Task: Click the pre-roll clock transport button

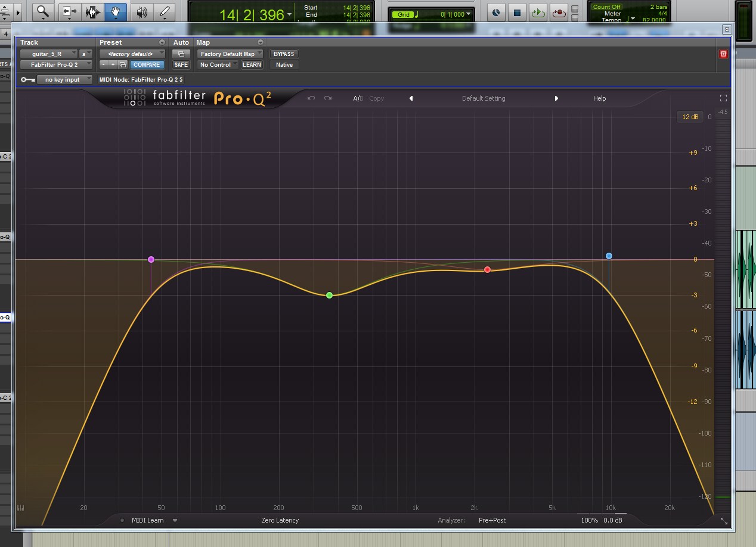Action: [496, 12]
